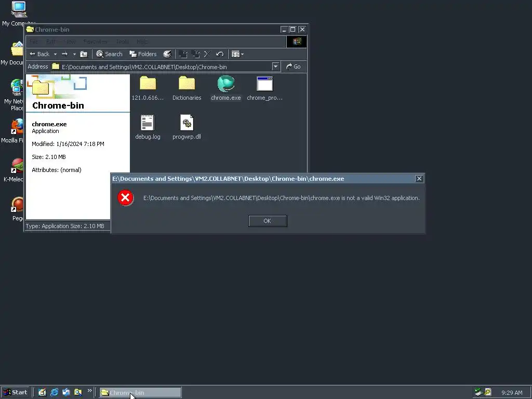
Task: Click the folder icon in the Address bar
Action: [56, 66]
